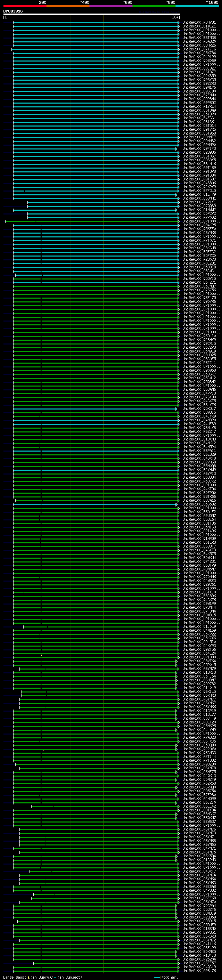Viewport: 222px width, 980px height.
Task: Select UniRef100_Q1DXI3
Action: click(199, 672)
